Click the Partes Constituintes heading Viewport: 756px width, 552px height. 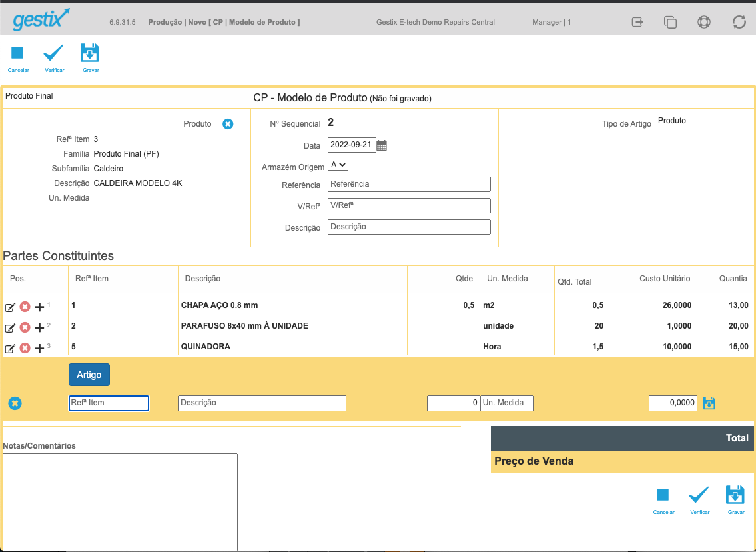[59, 256]
